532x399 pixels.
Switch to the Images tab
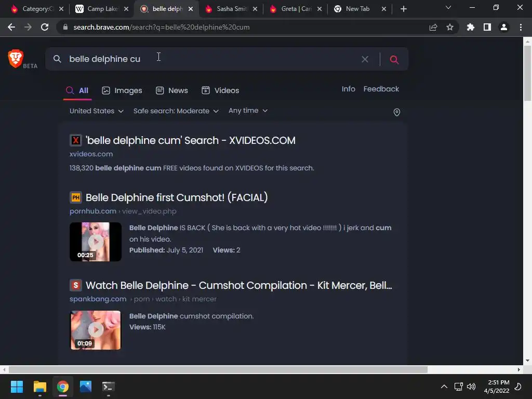click(122, 90)
